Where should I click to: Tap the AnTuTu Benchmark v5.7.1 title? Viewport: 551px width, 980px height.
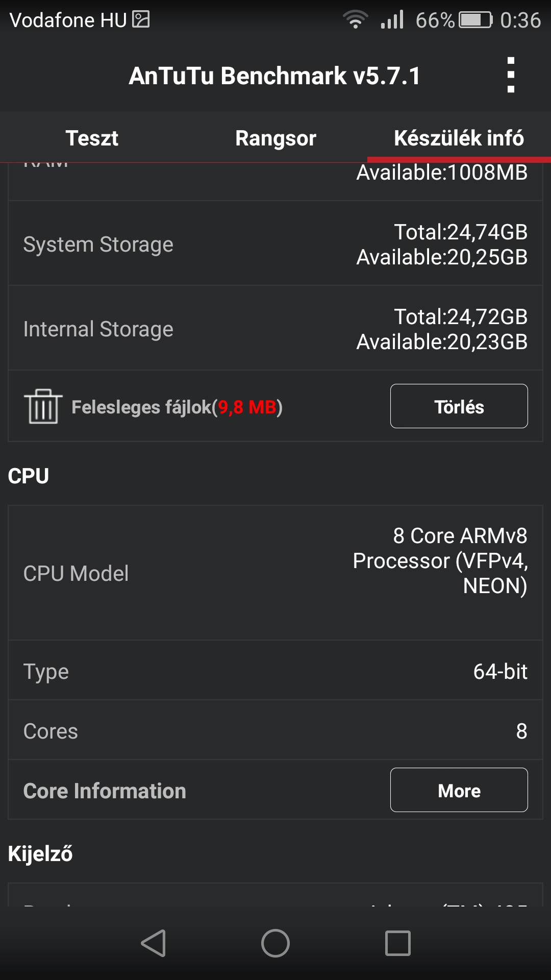tap(274, 76)
